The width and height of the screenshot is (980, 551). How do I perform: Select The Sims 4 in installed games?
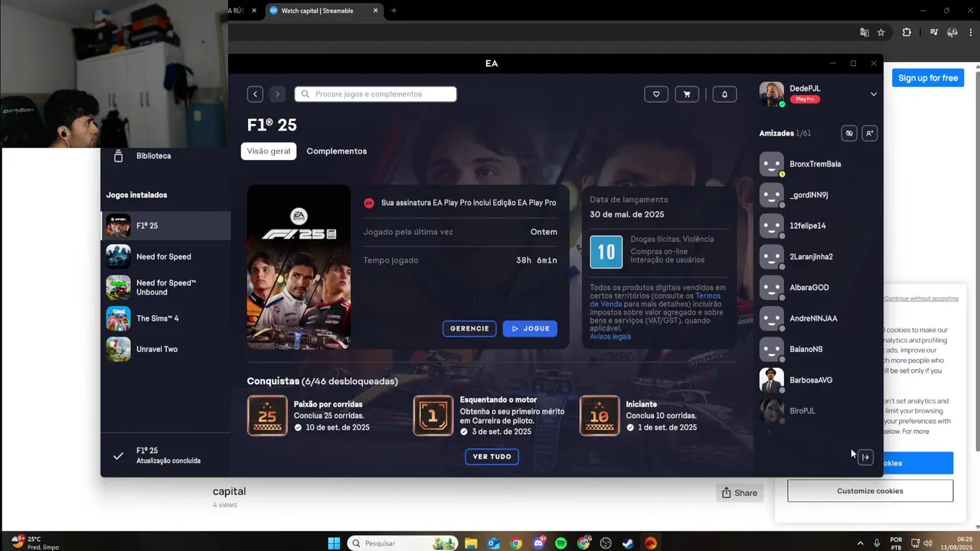coord(165,318)
